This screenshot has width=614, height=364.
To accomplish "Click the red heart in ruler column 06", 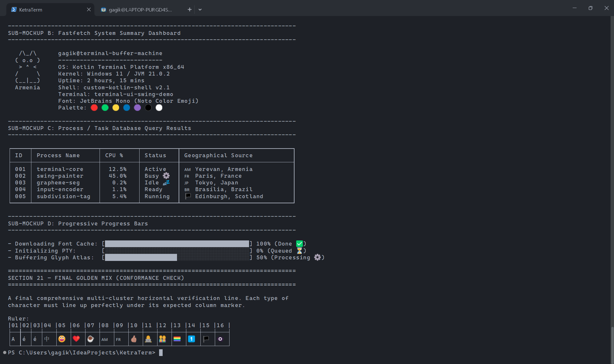I will [x=76, y=339].
